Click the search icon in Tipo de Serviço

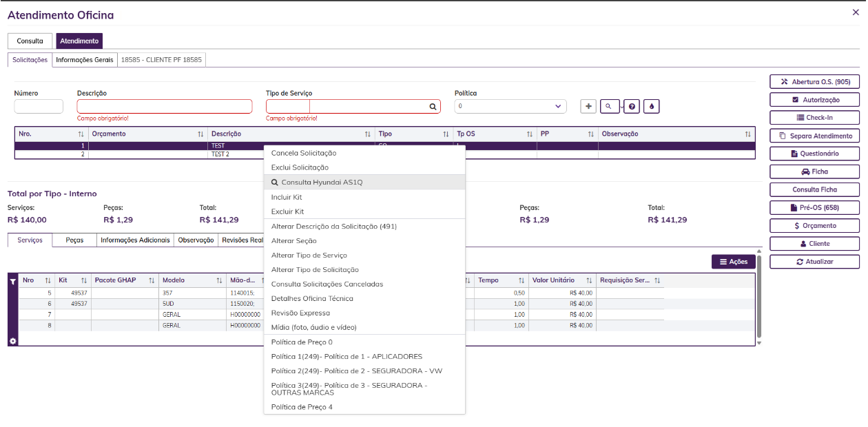(x=433, y=107)
